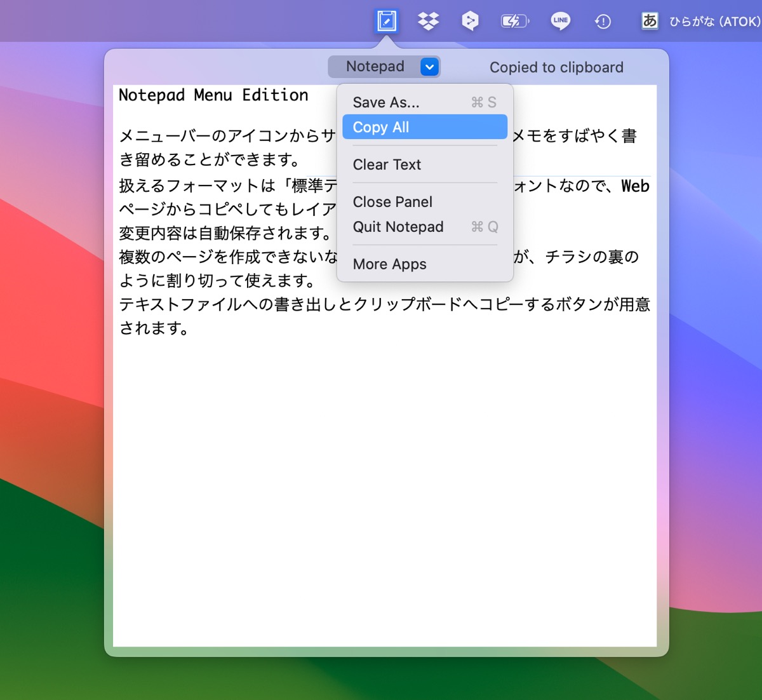The width and height of the screenshot is (762, 700).
Task: Select Save As from the Notepad menu
Action: click(x=385, y=102)
